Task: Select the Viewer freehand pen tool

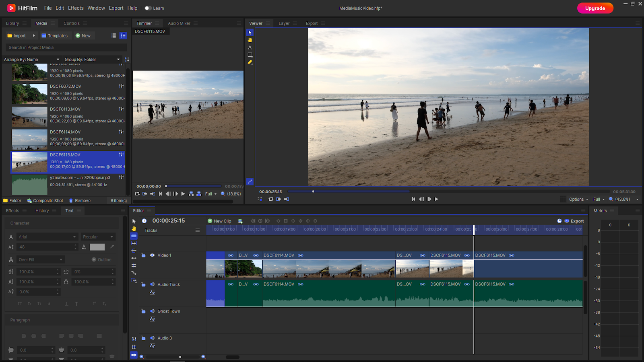Action: [250, 62]
